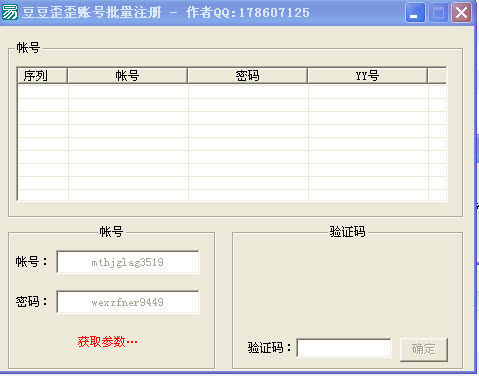Sort by the 序列 column header
Viewport: 479px width, 376px height.
click(42, 76)
